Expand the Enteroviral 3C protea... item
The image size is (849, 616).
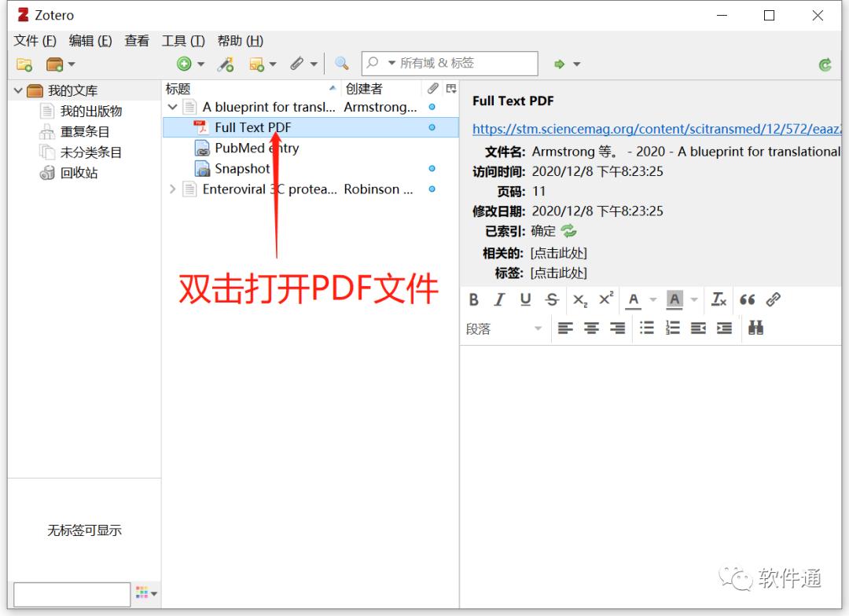point(173,189)
